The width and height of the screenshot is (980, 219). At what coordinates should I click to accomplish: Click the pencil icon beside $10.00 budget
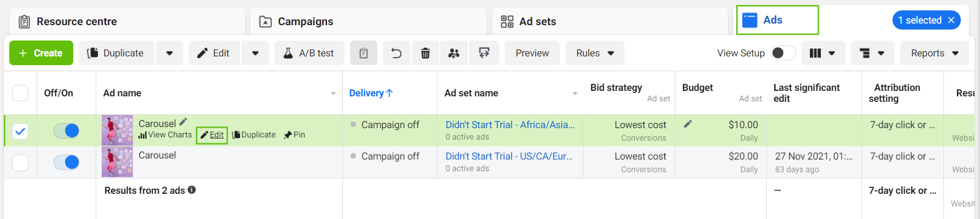pos(688,124)
